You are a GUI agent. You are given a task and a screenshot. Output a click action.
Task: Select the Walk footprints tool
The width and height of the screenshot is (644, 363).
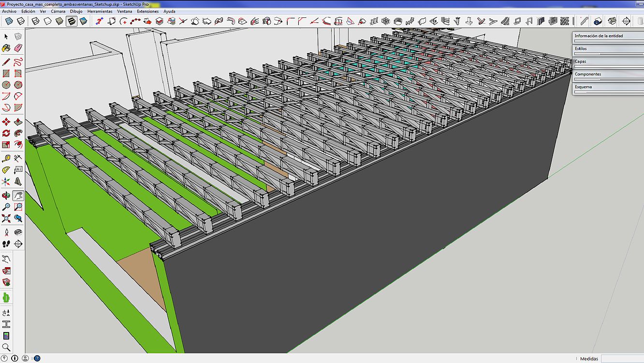pos(6,243)
